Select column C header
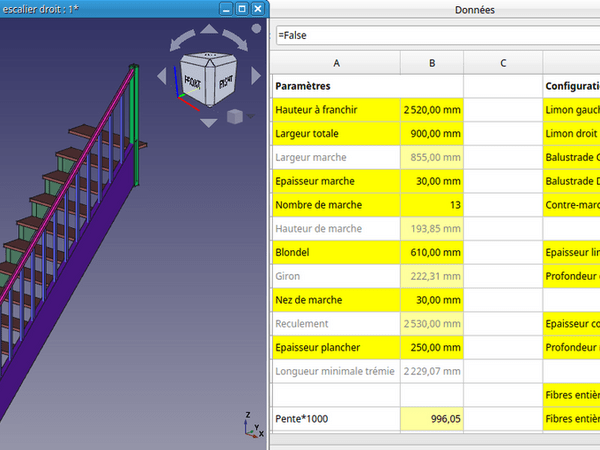 (502, 62)
